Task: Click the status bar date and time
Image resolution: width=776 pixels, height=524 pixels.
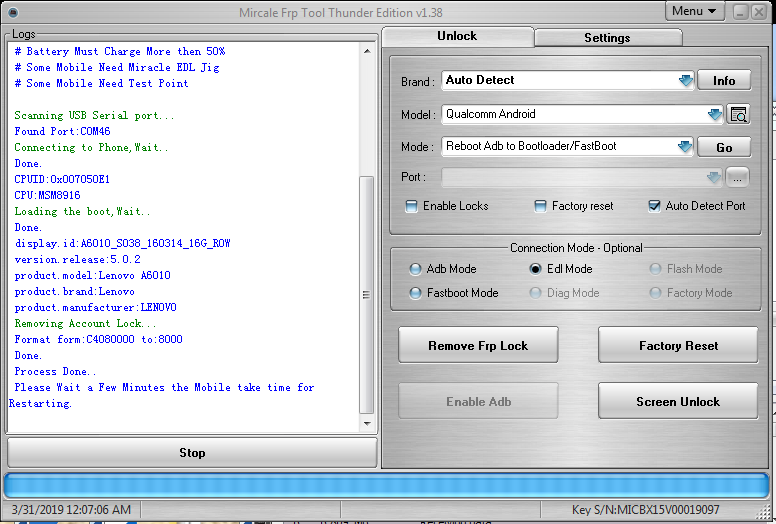Action: click(x=71, y=510)
